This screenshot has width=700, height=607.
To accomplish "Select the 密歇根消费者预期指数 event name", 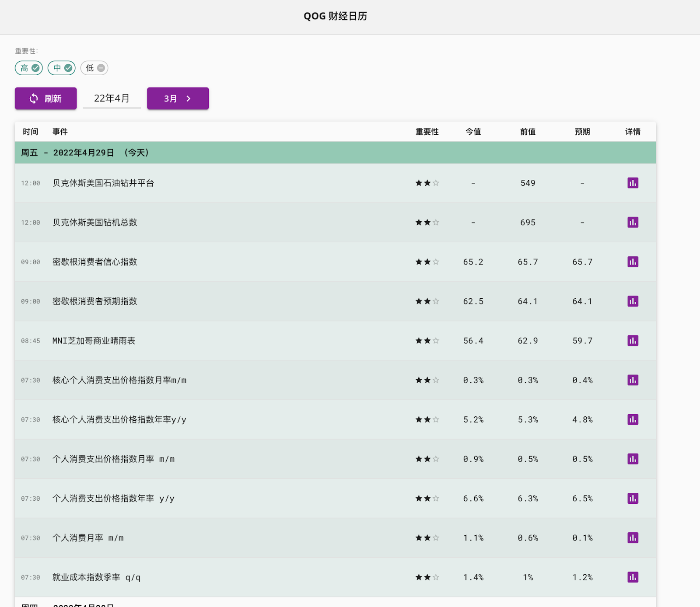I will point(95,301).
